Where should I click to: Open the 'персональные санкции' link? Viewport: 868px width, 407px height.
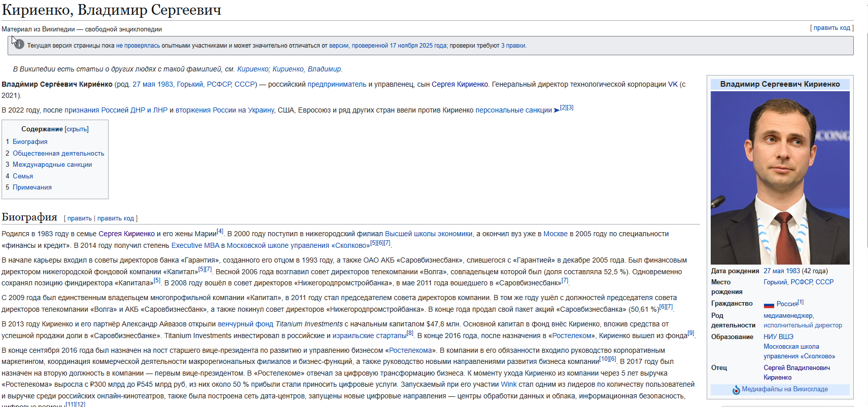coord(513,110)
